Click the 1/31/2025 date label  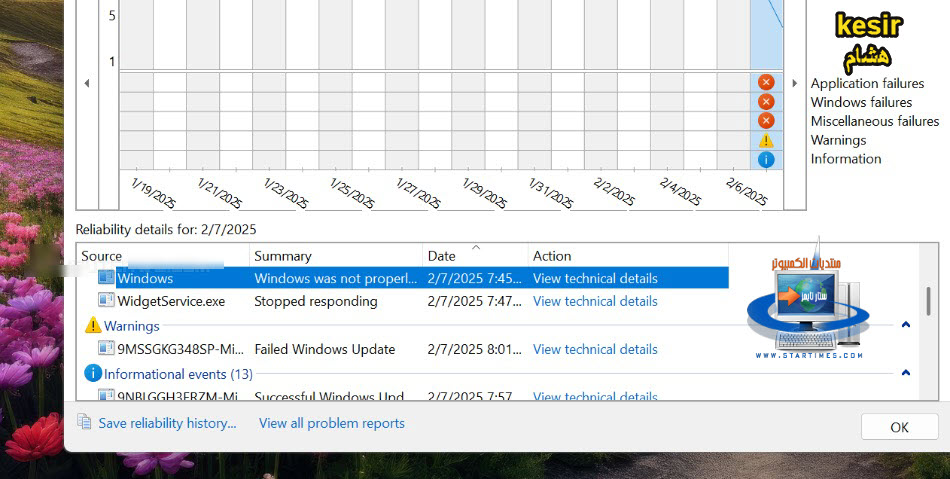(x=551, y=193)
